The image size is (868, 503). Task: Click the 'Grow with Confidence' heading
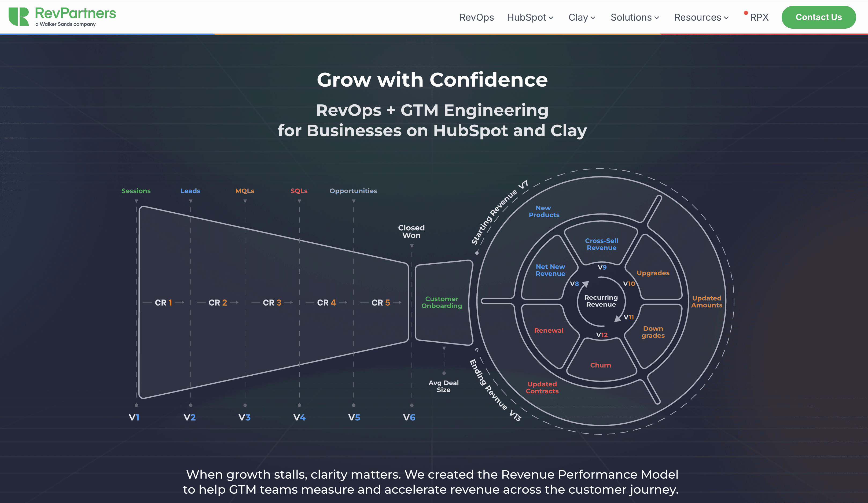click(432, 80)
